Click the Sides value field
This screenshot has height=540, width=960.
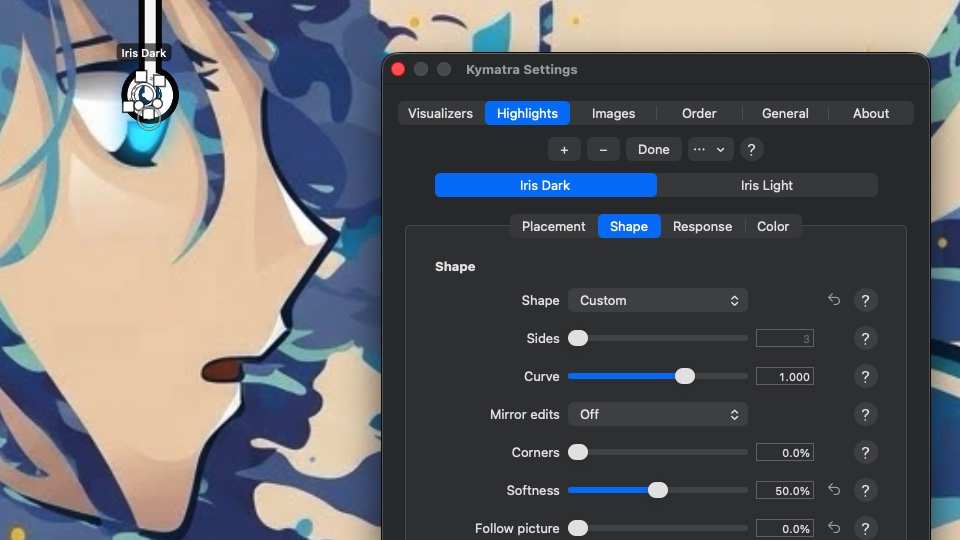coord(784,339)
